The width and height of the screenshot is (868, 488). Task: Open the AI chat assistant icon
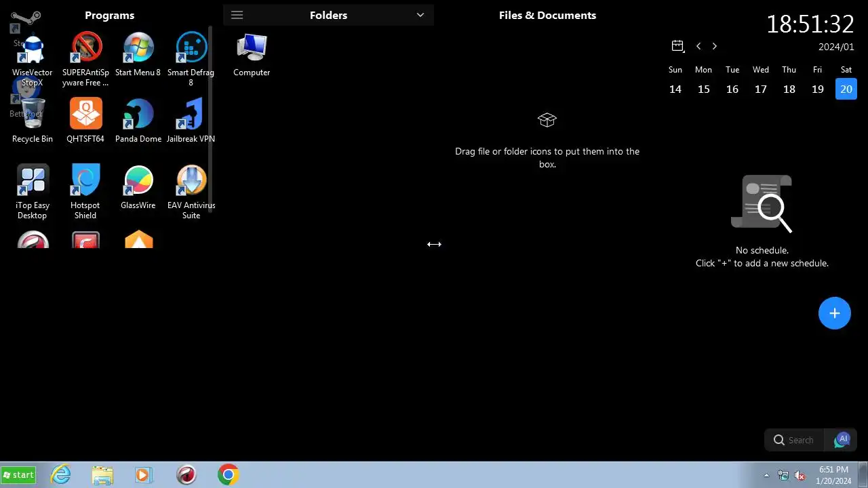pos(842,440)
